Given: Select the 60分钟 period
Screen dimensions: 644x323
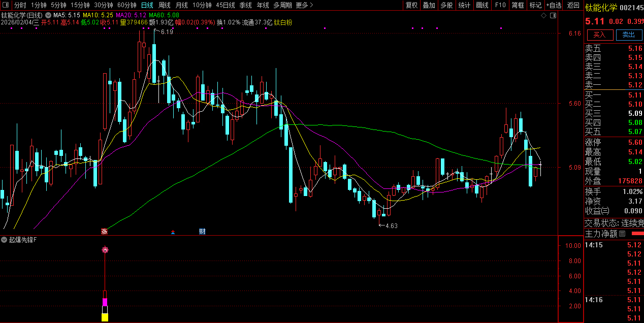Looking at the screenshot, I should [127, 5].
